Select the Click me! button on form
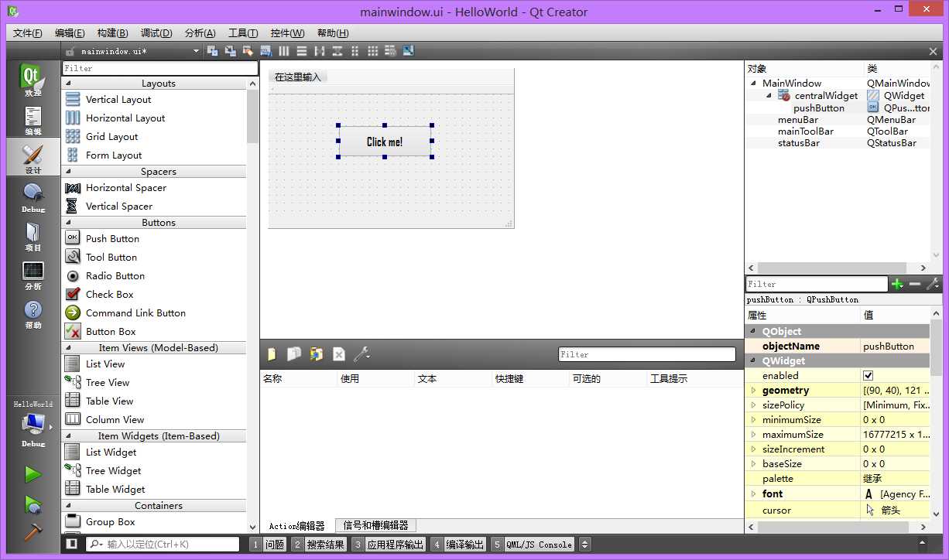949x560 pixels. click(x=385, y=142)
